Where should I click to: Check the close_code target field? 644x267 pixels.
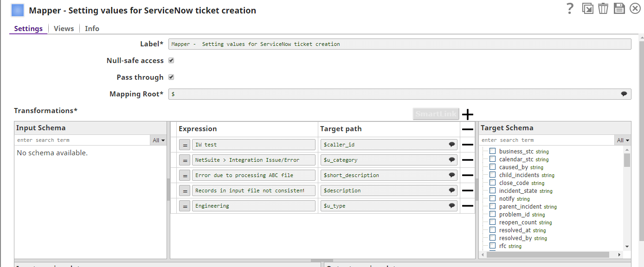493,183
